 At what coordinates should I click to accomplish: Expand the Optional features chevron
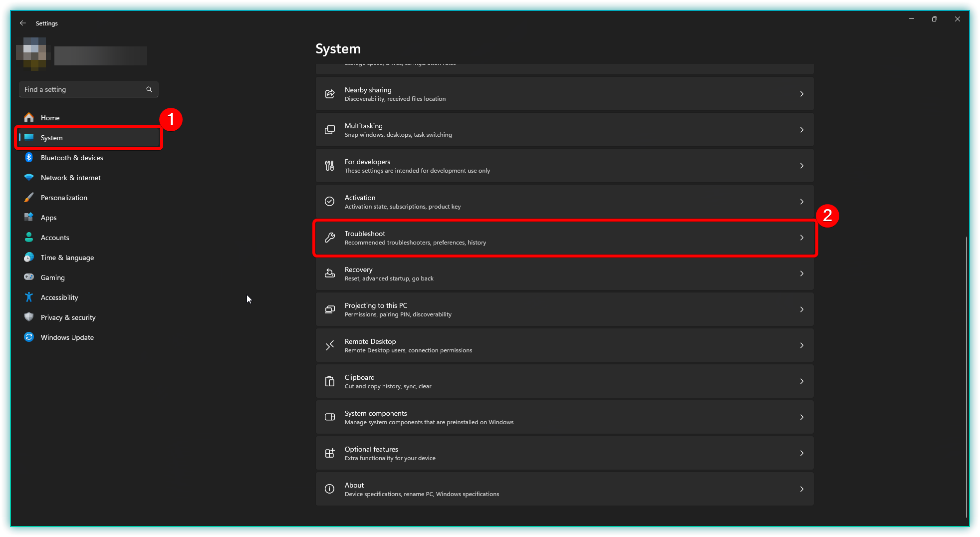(x=802, y=454)
